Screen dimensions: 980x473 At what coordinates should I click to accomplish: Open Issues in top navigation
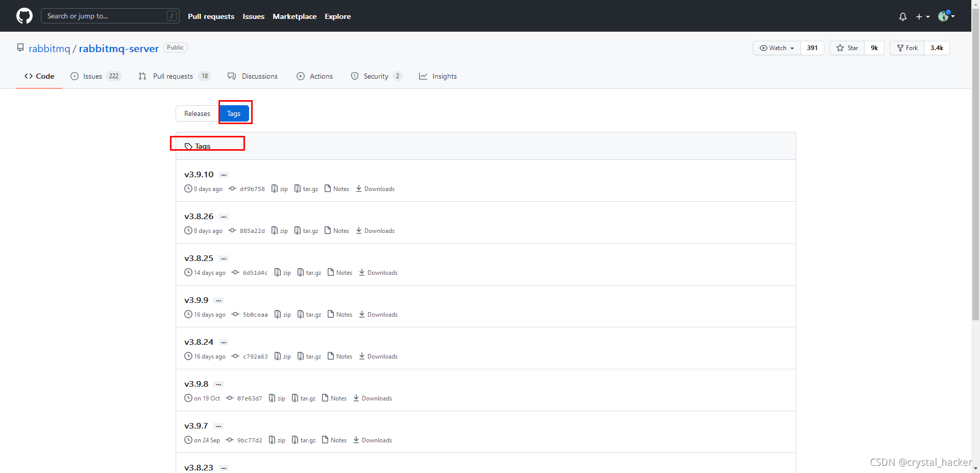(x=253, y=16)
